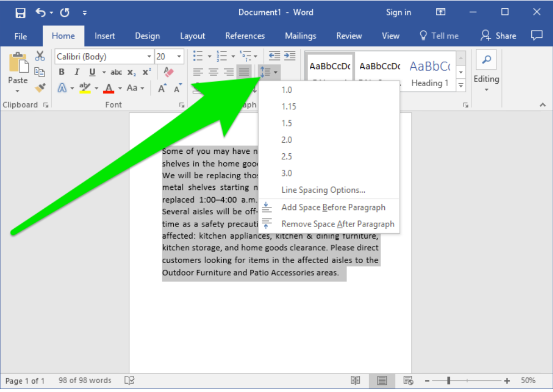Click the yellow text highlight color button
This screenshot has width=553, height=392.
point(85,88)
